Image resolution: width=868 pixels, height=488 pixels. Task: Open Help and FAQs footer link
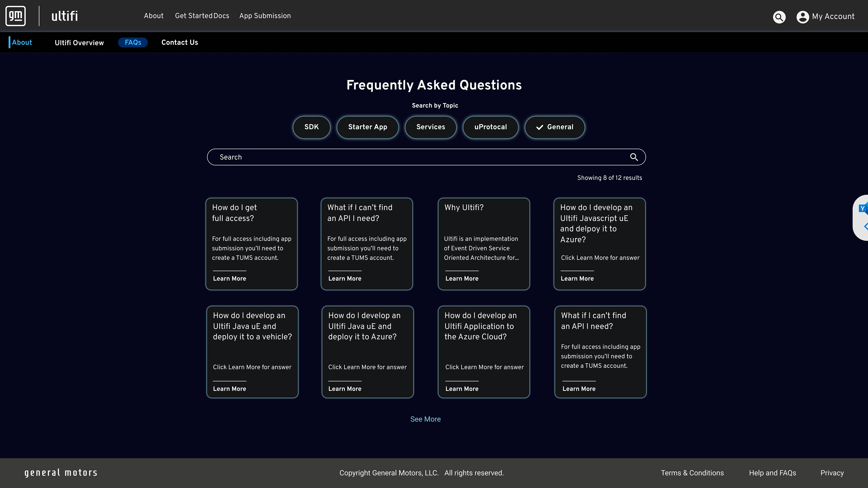772,473
